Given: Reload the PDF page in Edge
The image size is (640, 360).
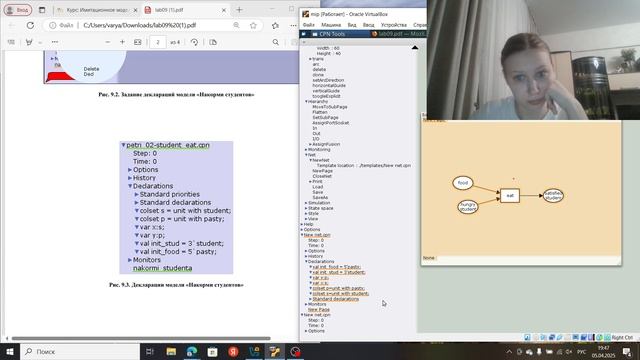Looking at the screenshot, I should 30,25.
